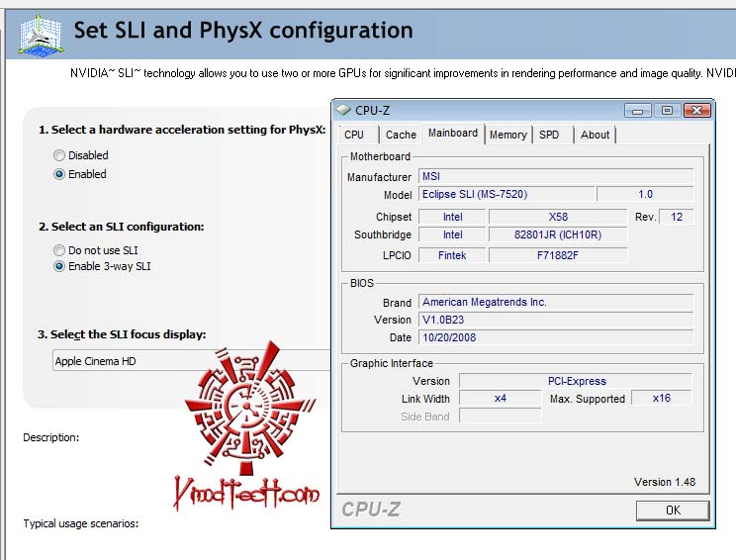736x560 pixels.
Task: Open the Mainboard tab in CPU-Z
Action: click(453, 134)
